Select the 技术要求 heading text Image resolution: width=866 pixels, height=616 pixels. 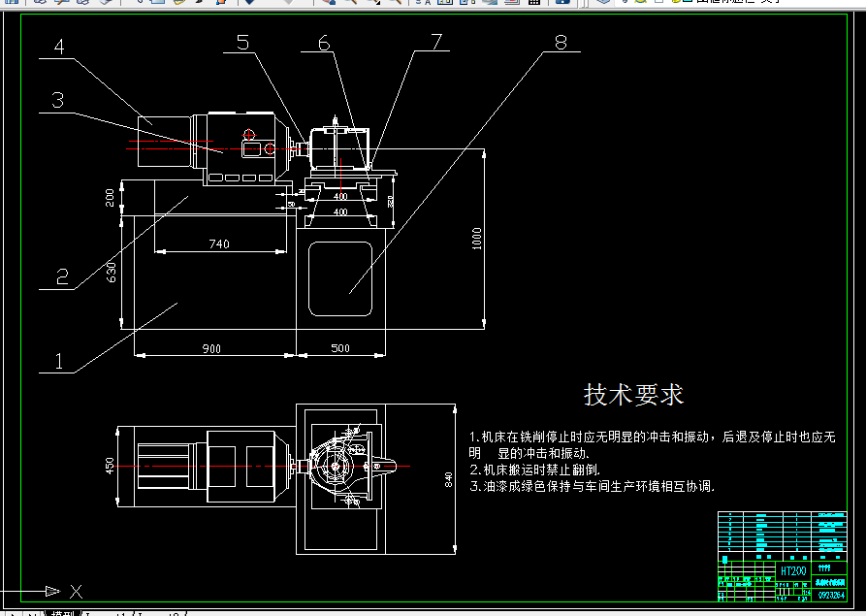pos(631,395)
